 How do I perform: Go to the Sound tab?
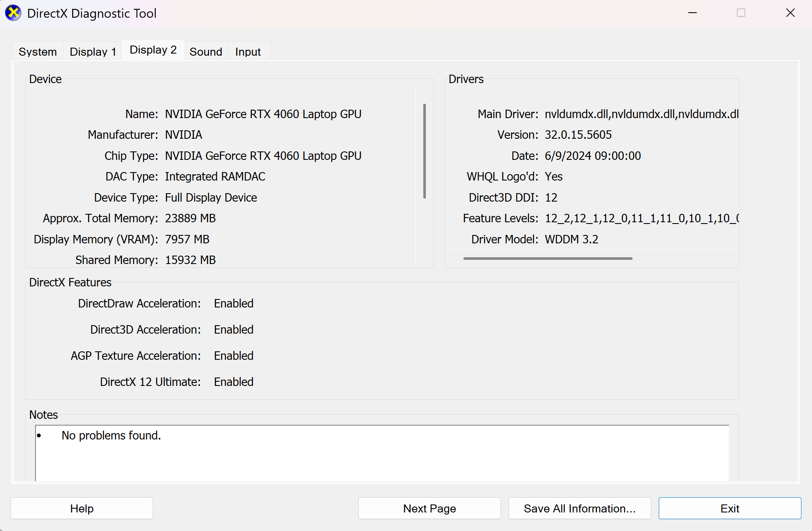click(206, 51)
